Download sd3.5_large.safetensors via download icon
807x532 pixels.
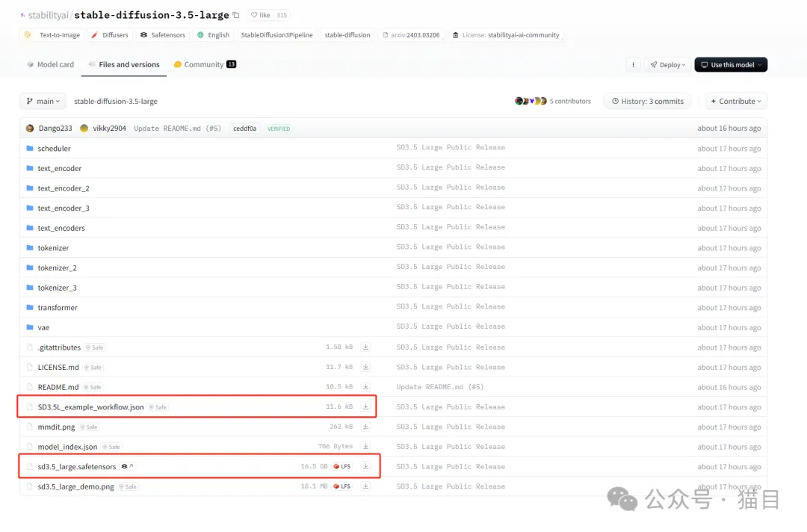click(365, 466)
